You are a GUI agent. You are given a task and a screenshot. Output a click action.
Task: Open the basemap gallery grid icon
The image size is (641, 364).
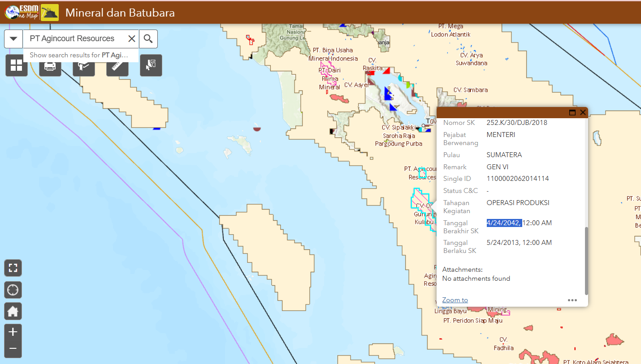17,65
